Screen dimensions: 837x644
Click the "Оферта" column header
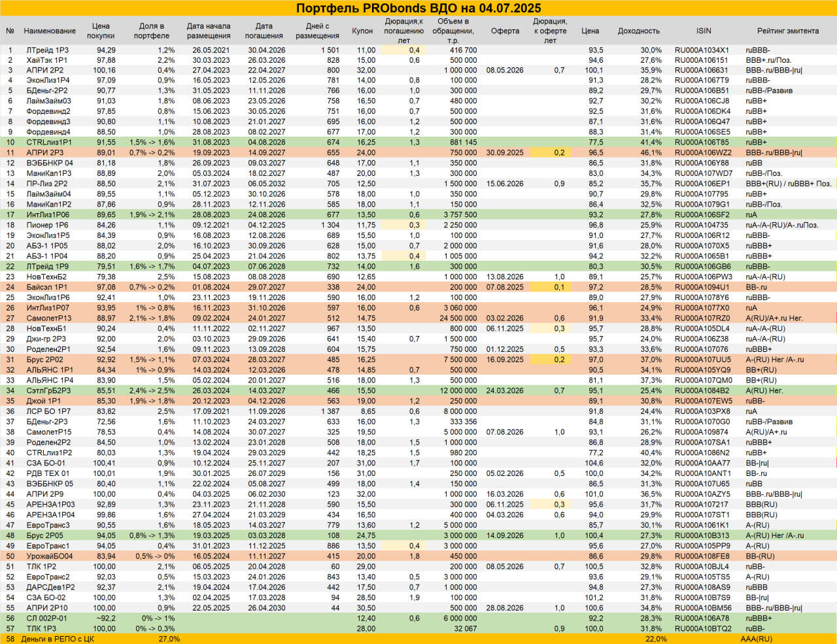point(505,31)
